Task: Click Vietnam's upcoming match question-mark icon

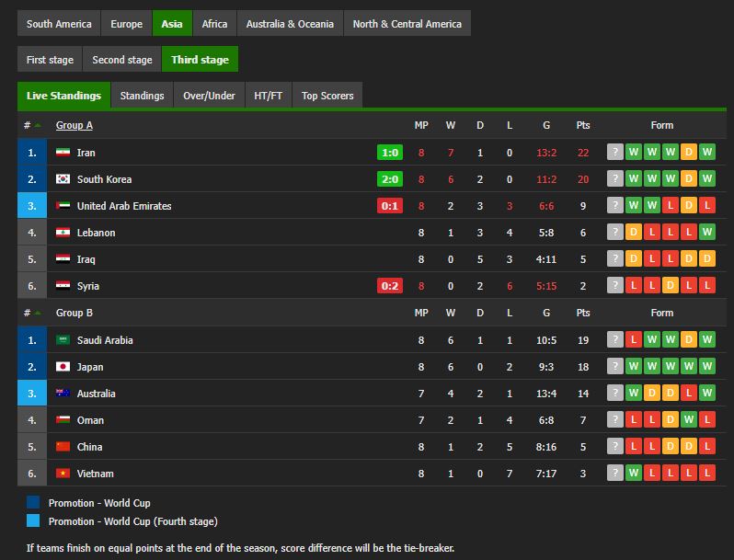Action: point(615,473)
